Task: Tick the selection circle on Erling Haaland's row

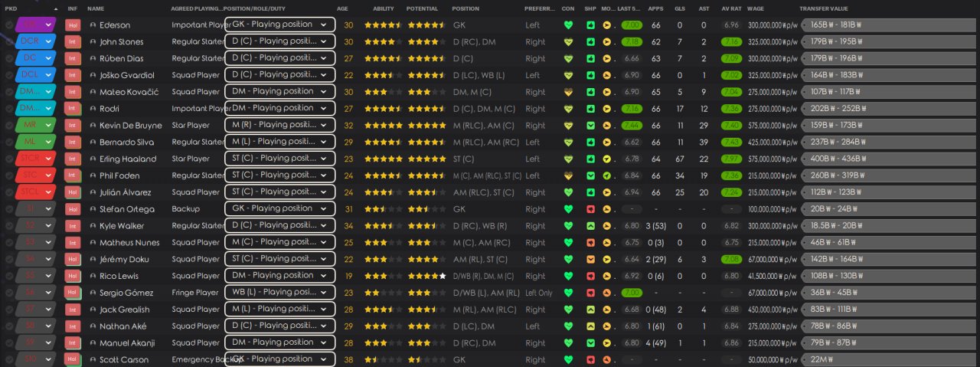Action: [8, 159]
